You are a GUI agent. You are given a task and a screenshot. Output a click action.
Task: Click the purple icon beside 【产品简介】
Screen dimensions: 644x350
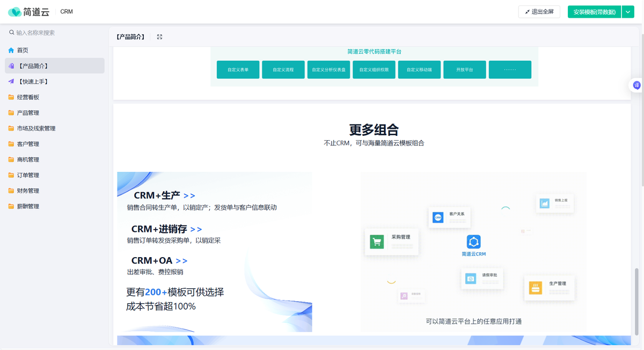[x=11, y=66]
